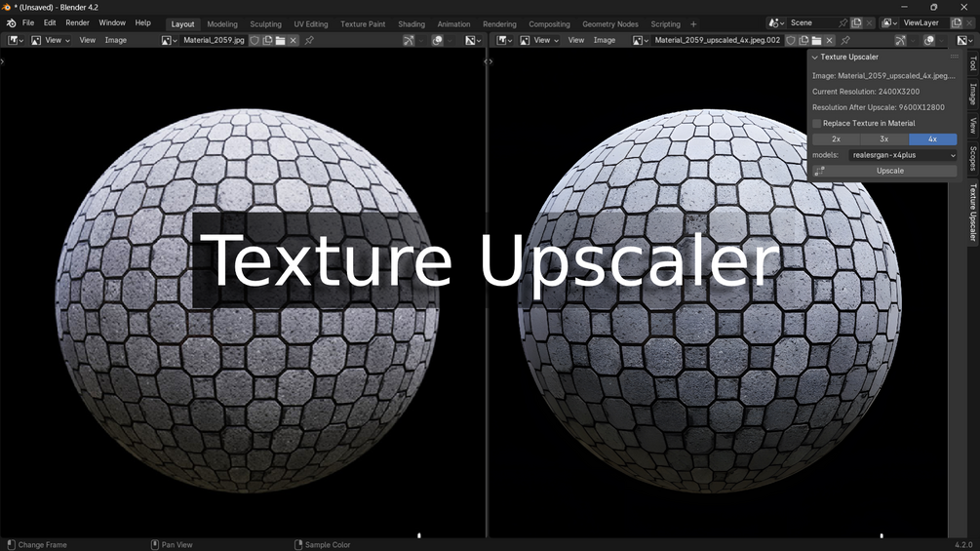Click new image copy icon in right editor
The image size is (980, 551).
(x=804, y=40)
